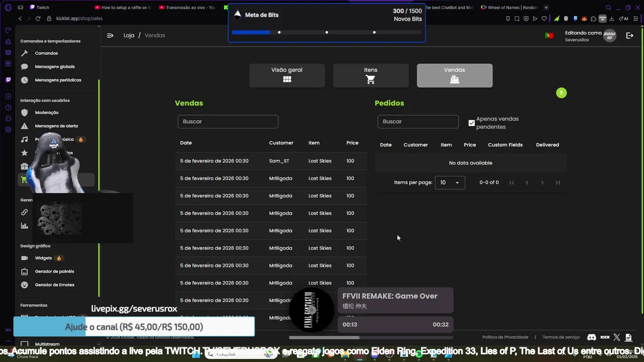This screenshot has width=644, height=362.
Task: Open Moderação via shield icon
Action: (x=24, y=113)
